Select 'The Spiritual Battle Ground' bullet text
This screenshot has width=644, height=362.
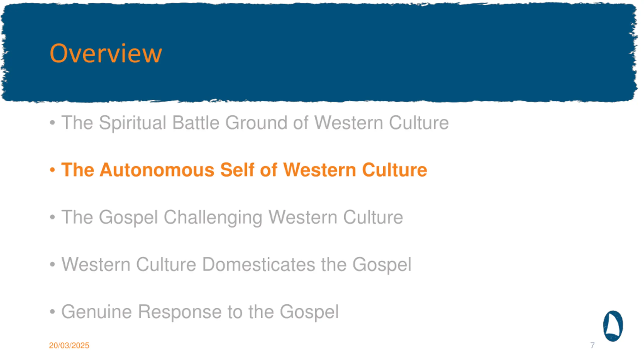tap(255, 123)
